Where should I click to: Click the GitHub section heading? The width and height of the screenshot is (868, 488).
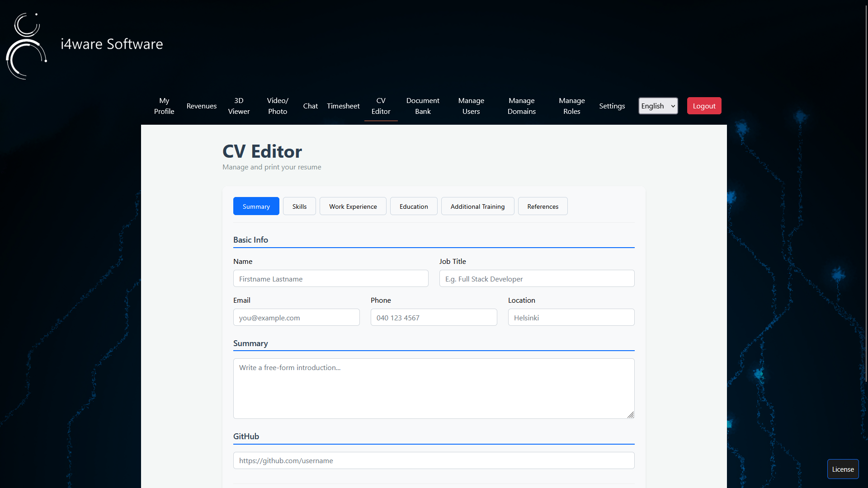(246, 436)
